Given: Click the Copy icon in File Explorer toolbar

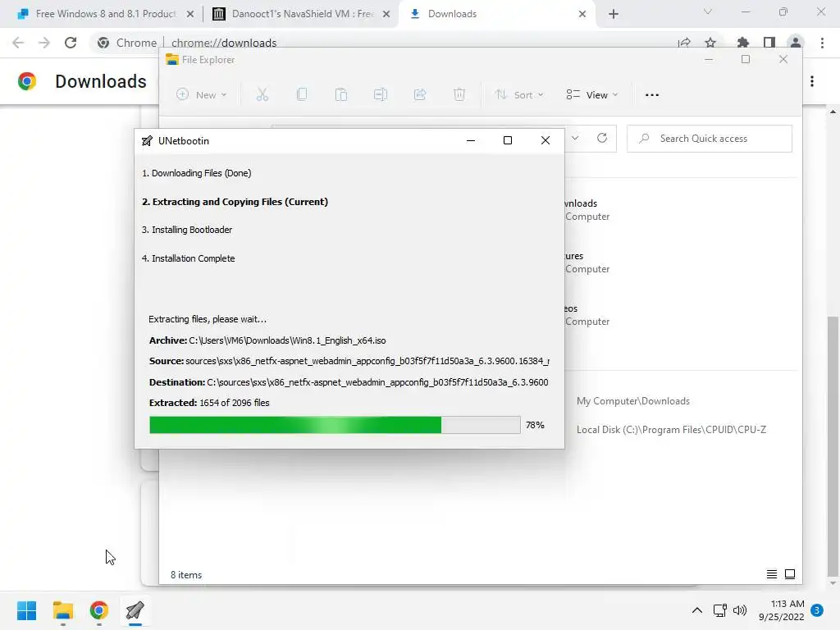Looking at the screenshot, I should [x=302, y=95].
